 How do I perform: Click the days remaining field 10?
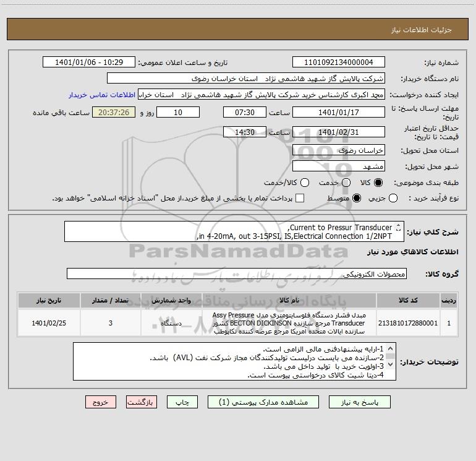178,112
